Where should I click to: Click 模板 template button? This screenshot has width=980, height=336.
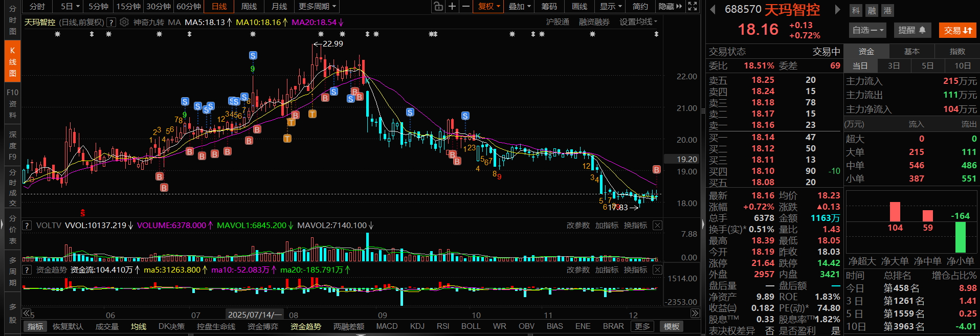pyautogui.click(x=671, y=326)
